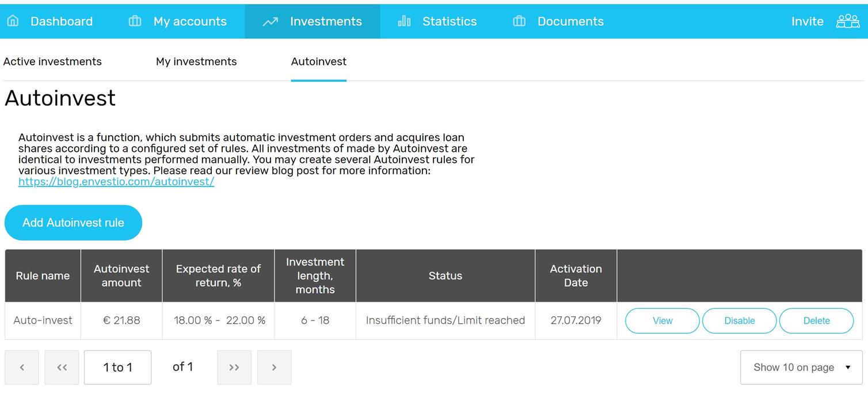Jump to last page with double arrow

tap(234, 367)
